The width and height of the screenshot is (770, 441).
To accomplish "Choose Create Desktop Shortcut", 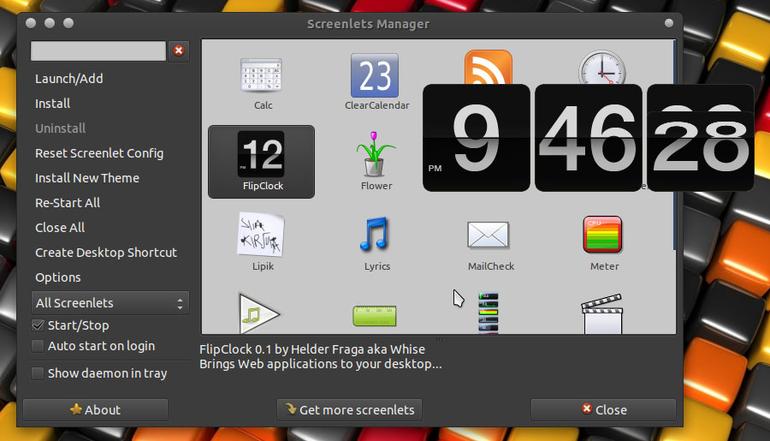I will pyautogui.click(x=106, y=252).
